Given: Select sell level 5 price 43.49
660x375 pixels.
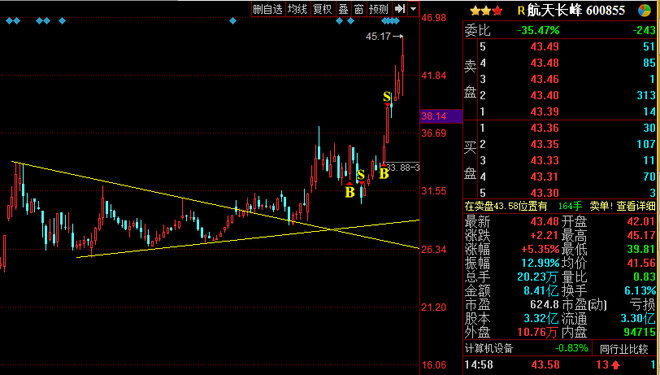Looking at the screenshot, I should point(545,47).
